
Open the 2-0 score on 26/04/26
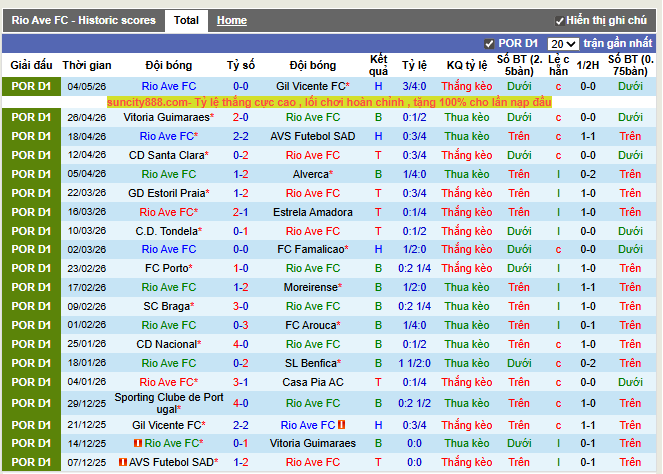coord(241,117)
